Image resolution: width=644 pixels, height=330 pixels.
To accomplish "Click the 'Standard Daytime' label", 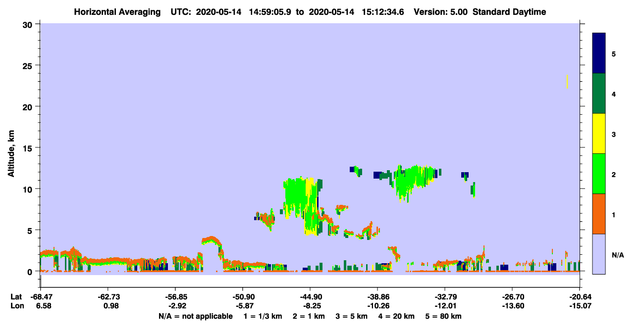I will click(x=509, y=12).
